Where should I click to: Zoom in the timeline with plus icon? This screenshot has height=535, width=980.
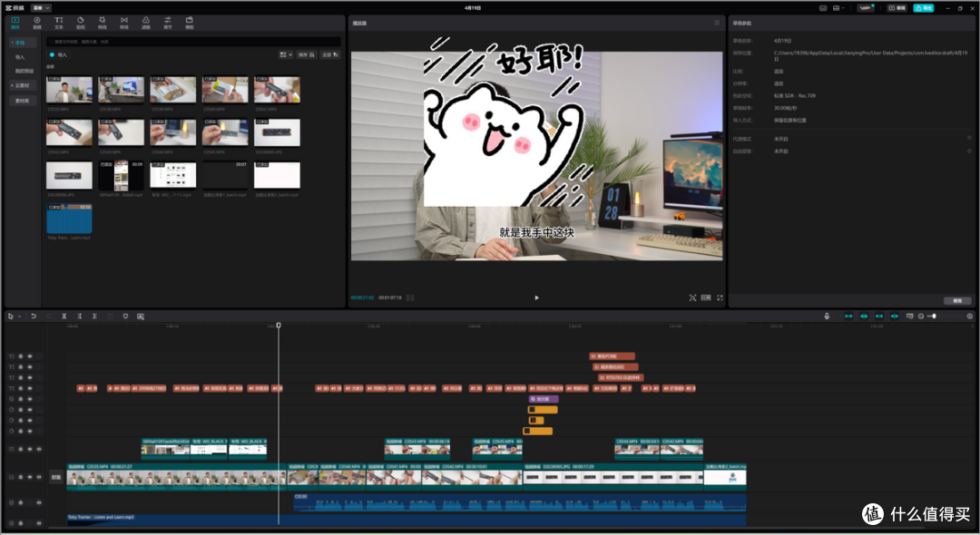point(970,316)
